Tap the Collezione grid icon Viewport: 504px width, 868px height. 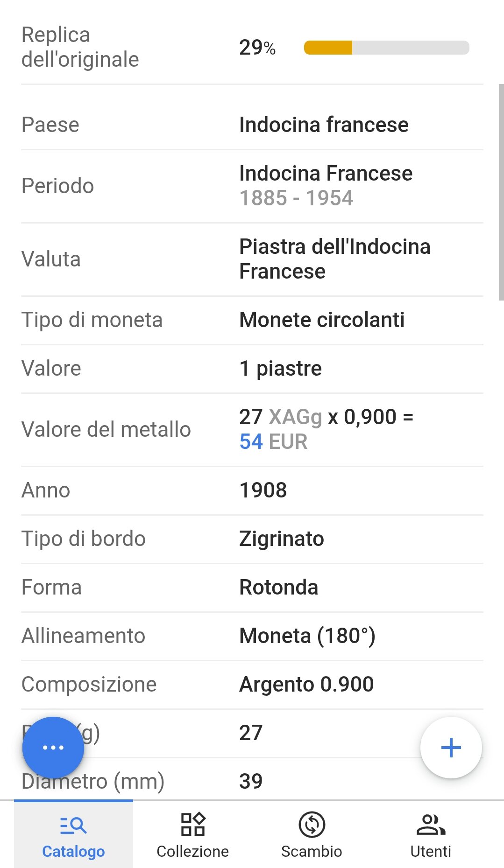192,825
